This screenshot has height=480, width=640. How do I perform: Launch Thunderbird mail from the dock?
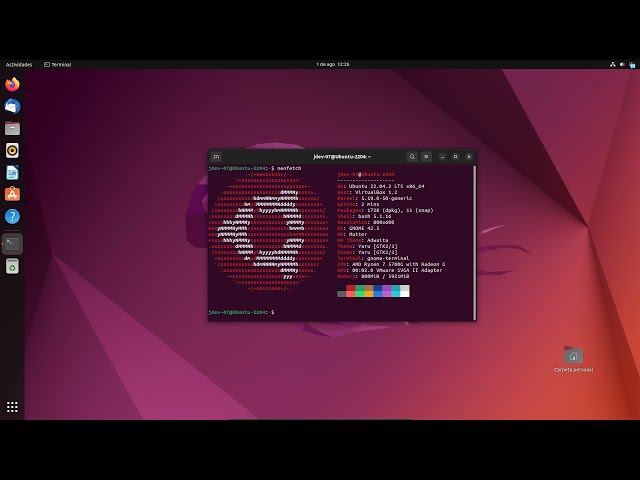point(12,107)
